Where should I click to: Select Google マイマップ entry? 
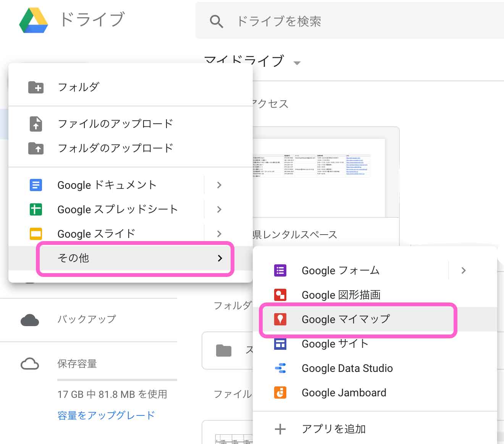click(x=375, y=319)
